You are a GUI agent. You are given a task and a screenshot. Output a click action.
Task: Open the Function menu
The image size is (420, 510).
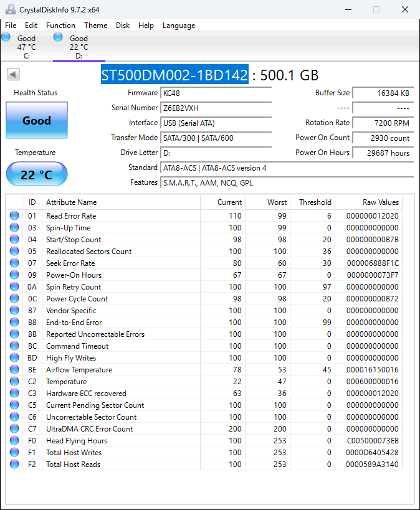pos(60,26)
